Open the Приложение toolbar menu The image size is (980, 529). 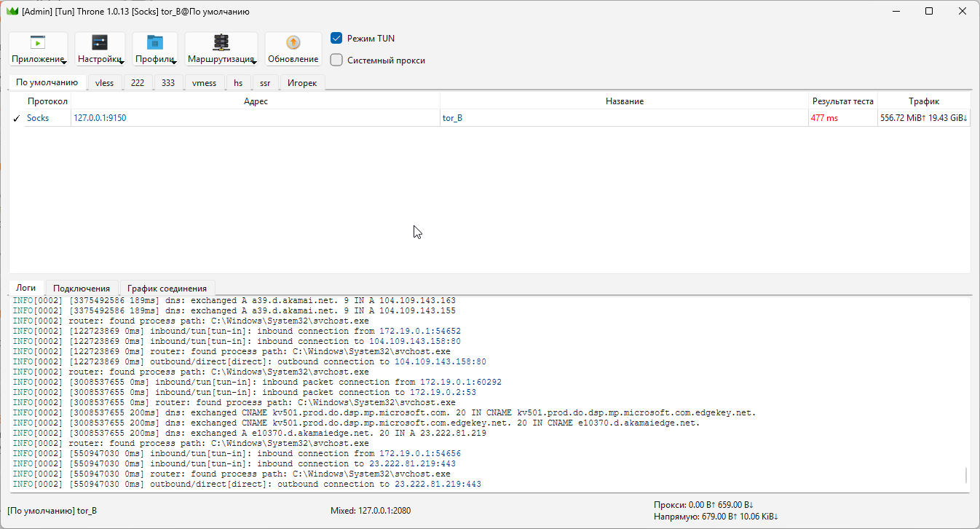39,49
